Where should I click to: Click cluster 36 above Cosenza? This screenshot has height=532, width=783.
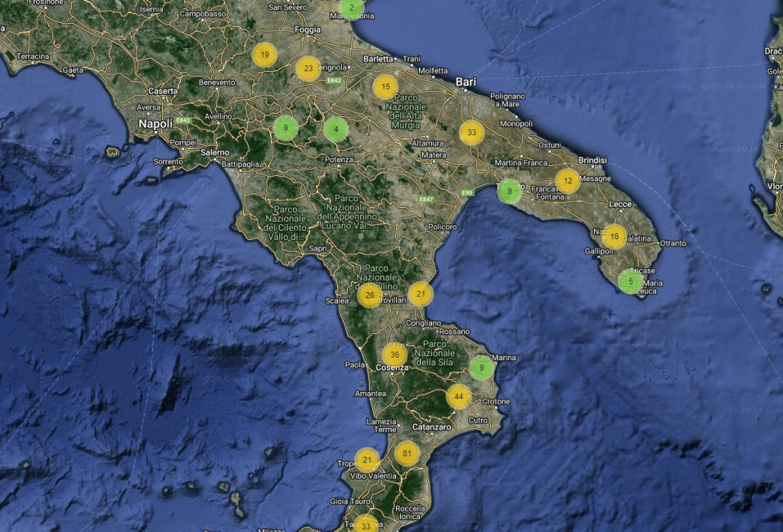pyautogui.click(x=395, y=355)
